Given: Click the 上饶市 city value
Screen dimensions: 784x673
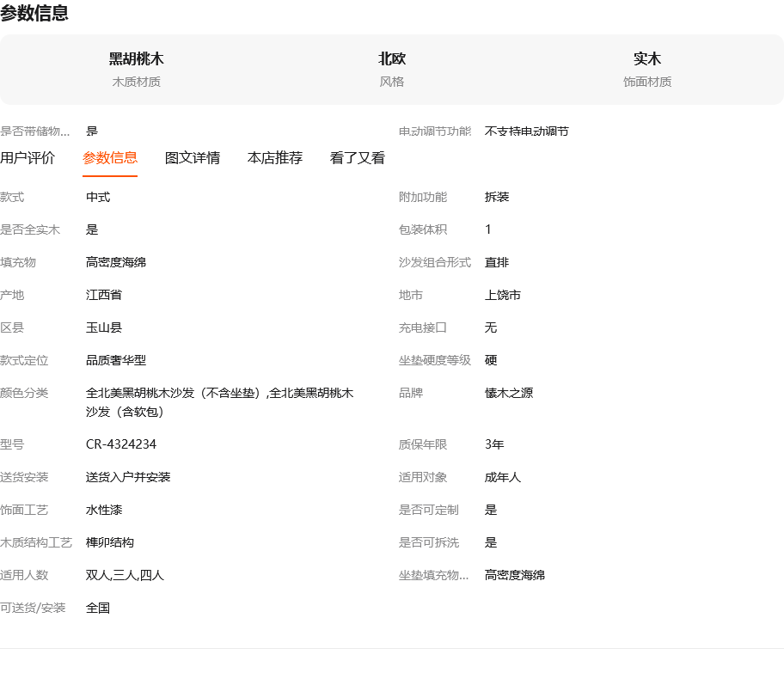Looking at the screenshot, I should point(503,295).
